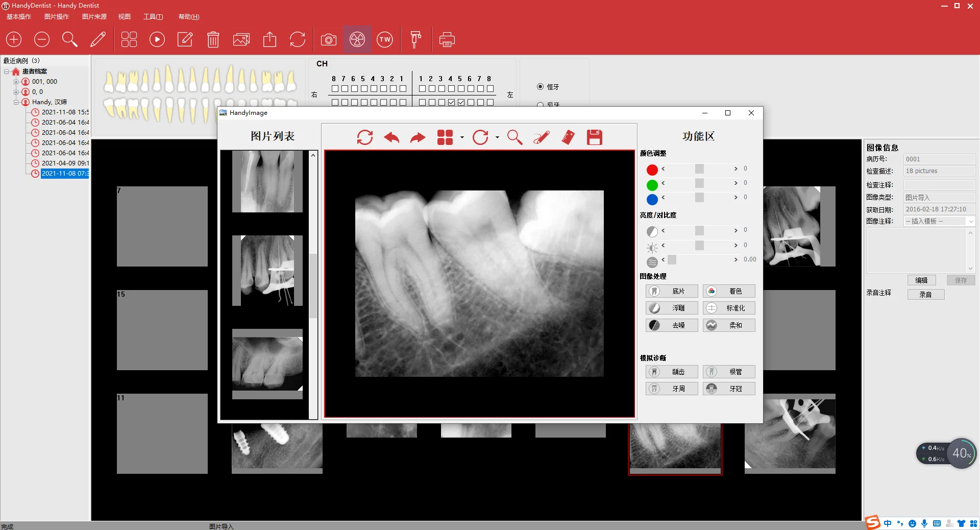The image size is (980, 530).
Task: Select the annotation pen tool in HandyImage
Action: click(541, 137)
